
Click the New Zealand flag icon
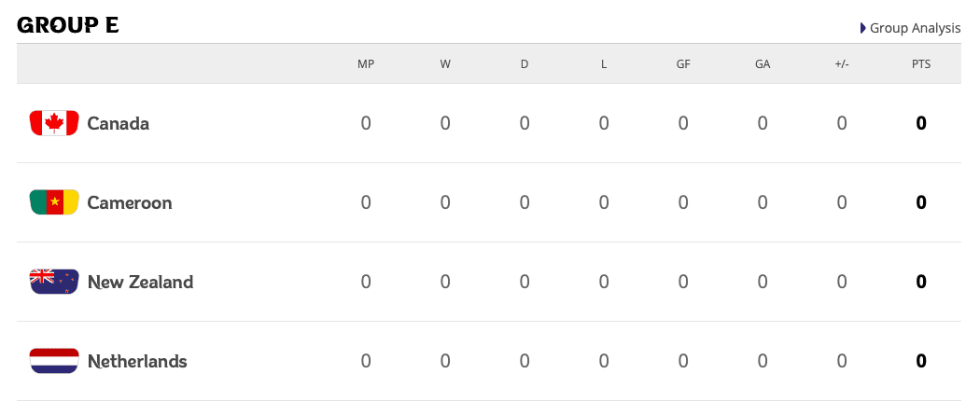54,282
